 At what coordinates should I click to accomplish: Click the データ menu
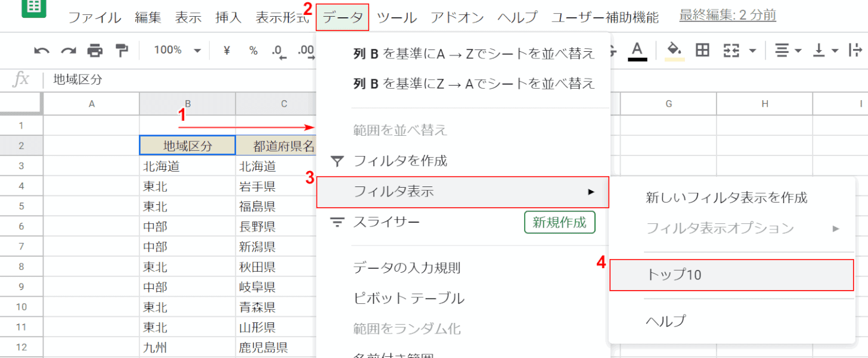click(x=343, y=17)
